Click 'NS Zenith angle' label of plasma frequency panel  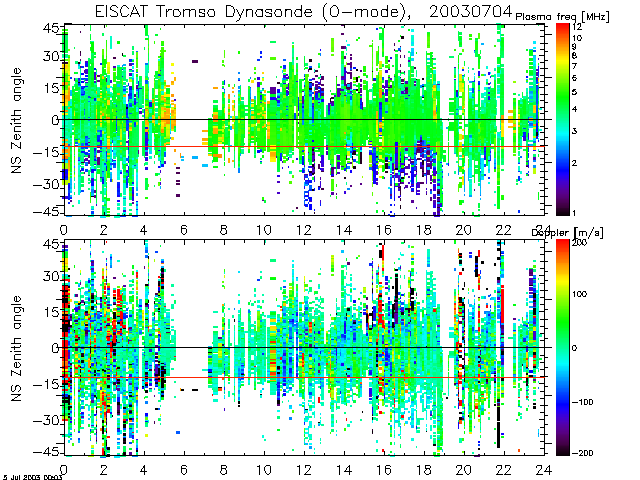pos(16,120)
